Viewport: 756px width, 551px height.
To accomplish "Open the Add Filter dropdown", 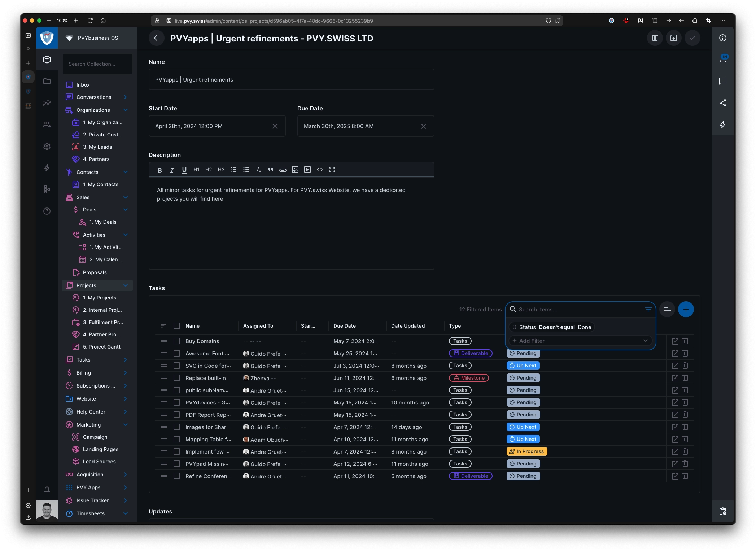I will [580, 341].
